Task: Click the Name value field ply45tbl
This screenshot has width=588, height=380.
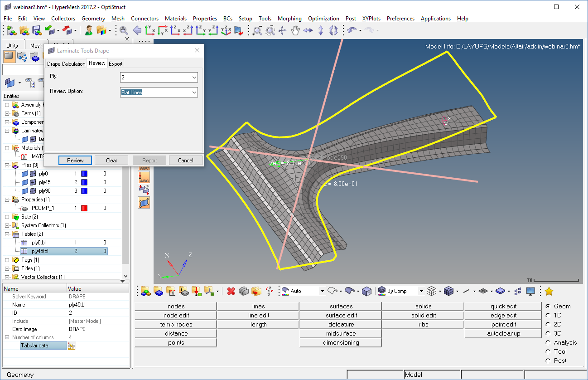Action: (x=97, y=305)
